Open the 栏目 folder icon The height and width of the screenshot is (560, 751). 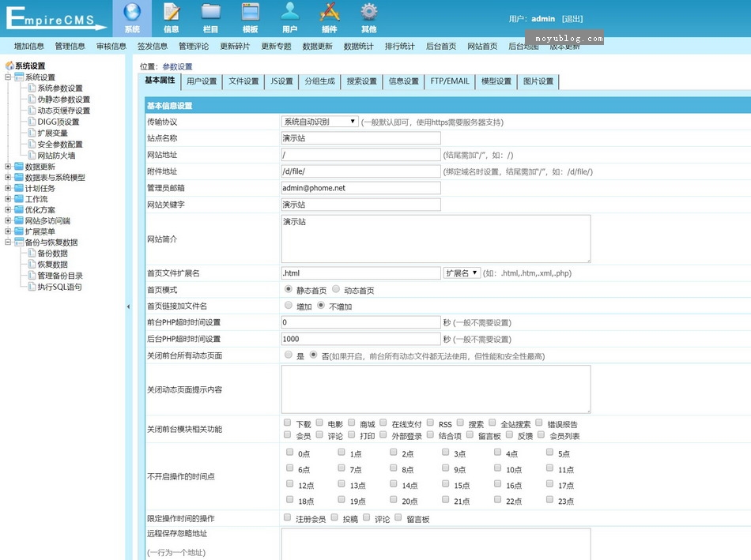pyautogui.click(x=210, y=13)
